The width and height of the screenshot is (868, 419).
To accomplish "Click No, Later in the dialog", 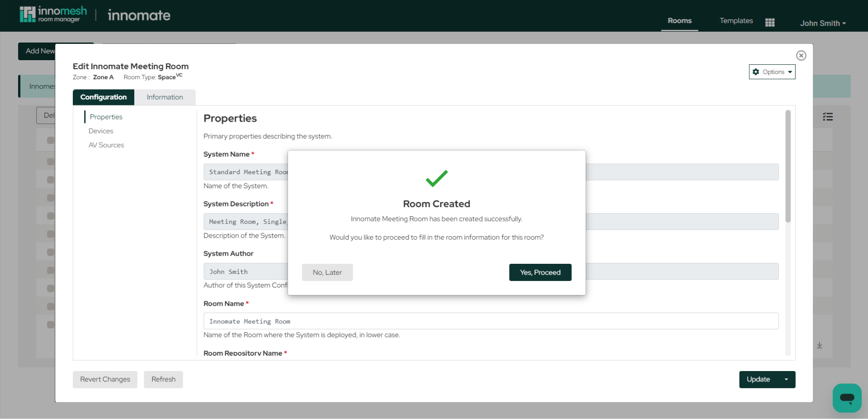I will (x=327, y=272).
